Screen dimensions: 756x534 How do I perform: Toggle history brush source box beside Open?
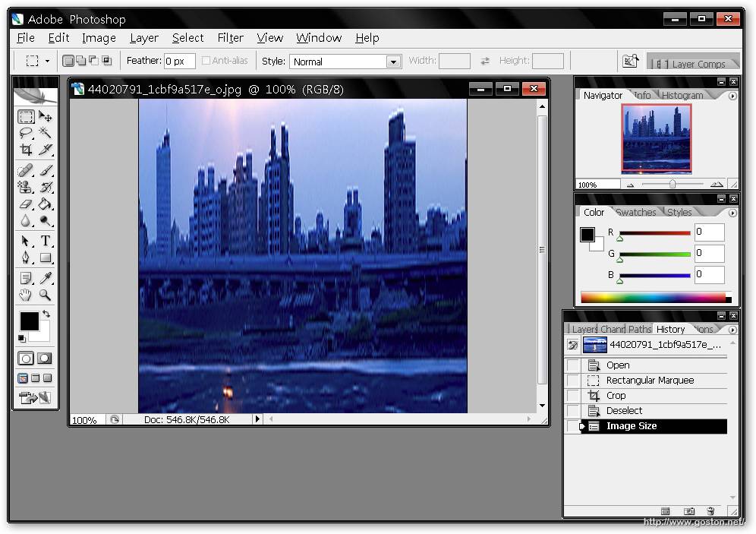click(x=573, y=365)
